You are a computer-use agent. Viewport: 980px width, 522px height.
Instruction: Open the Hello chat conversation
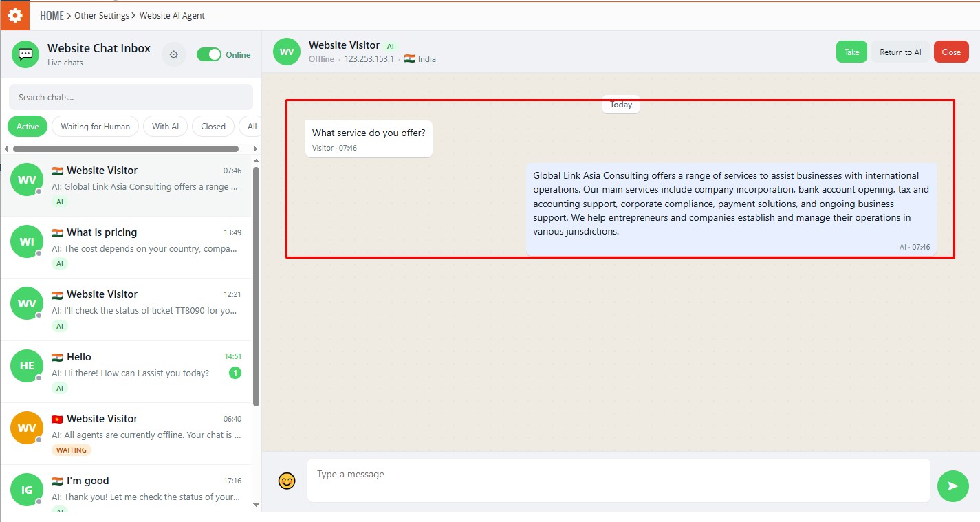pos(127,372)
